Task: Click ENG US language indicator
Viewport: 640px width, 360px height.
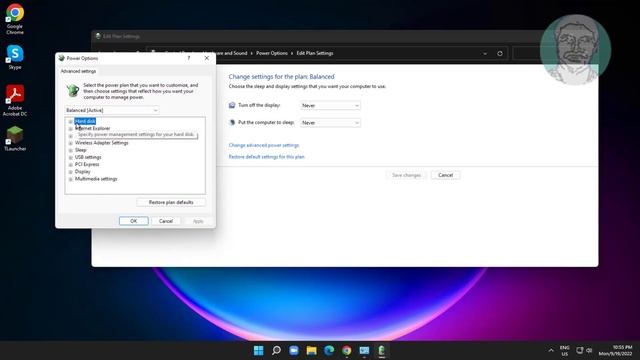Action: click(564, 351)
